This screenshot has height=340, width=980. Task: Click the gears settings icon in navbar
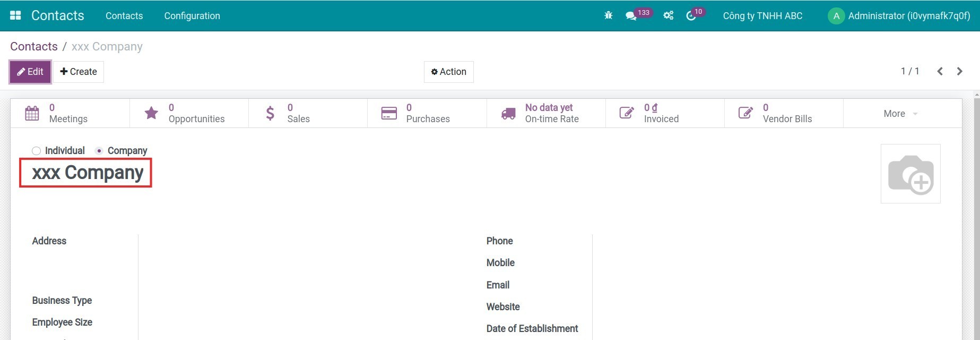[x=668, y=16]
